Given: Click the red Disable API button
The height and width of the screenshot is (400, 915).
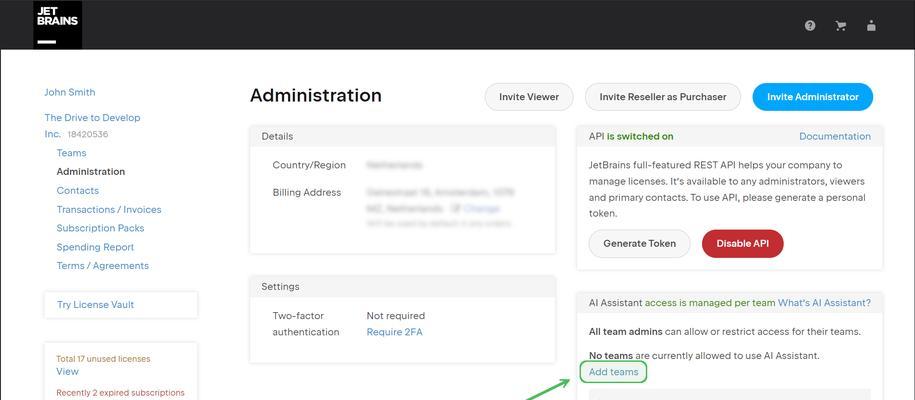Looking at the screenshot, I should pos(742,244).
